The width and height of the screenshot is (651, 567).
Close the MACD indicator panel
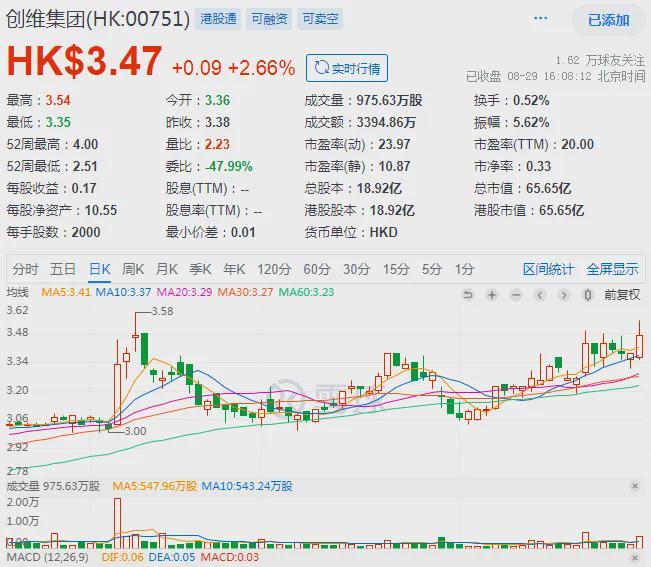tap(635, 556)
